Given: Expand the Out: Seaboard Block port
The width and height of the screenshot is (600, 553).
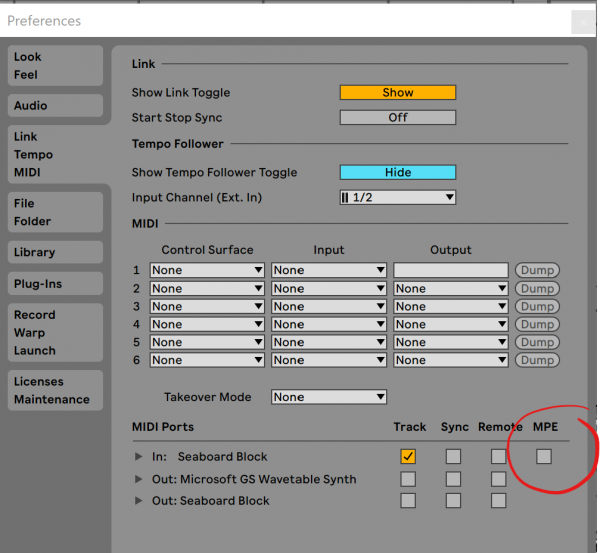Looking at the screenshot, I should [139, 501].
